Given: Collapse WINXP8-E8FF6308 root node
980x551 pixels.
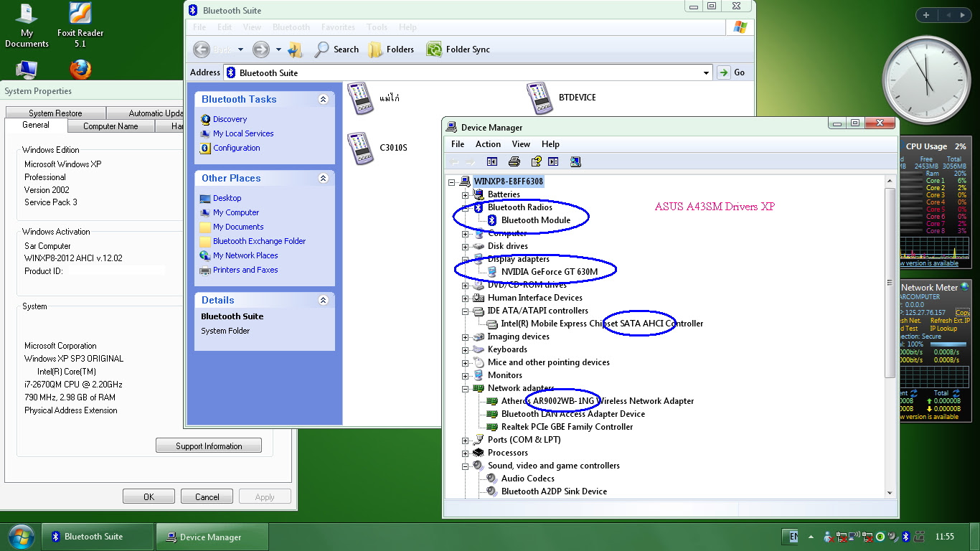Looking at the screenshot, I should pyautogui.click(x=451, y=182).
